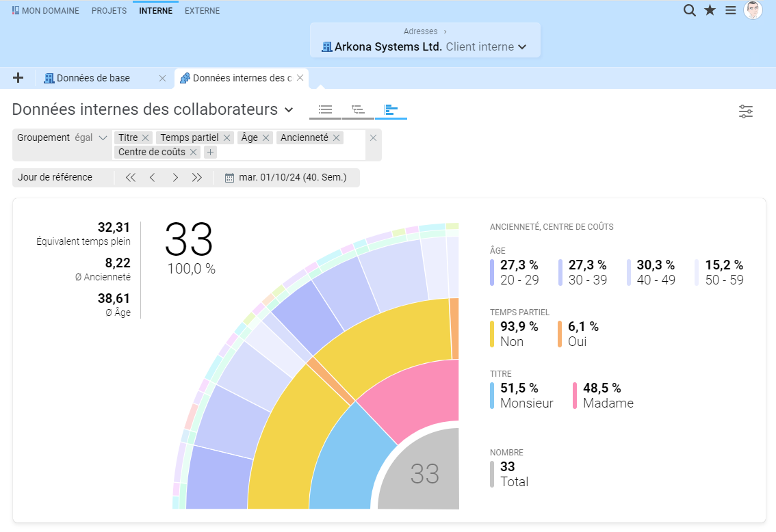Add another grouping with plus button
The width and height of the screenshot is (776, 532).
(x=210, y=152)
